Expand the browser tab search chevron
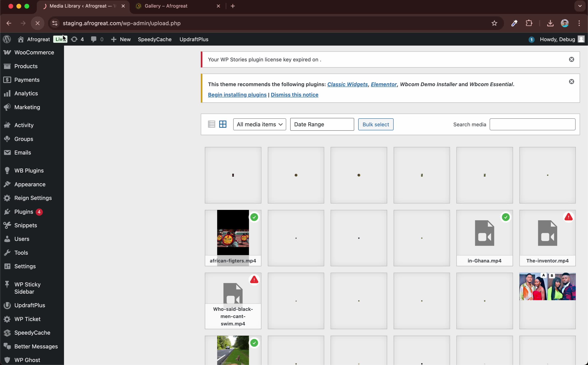The width and height of the screenshot is (588, 365). (580, 6)
